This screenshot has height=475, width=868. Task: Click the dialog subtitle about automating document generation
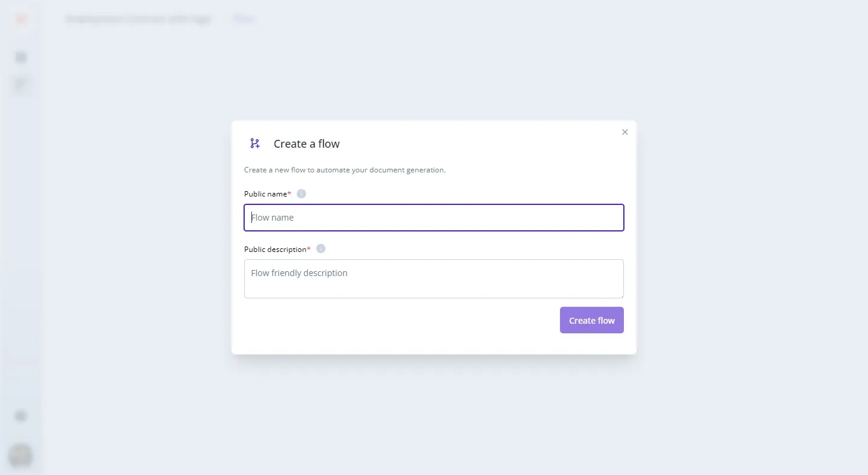345,170
